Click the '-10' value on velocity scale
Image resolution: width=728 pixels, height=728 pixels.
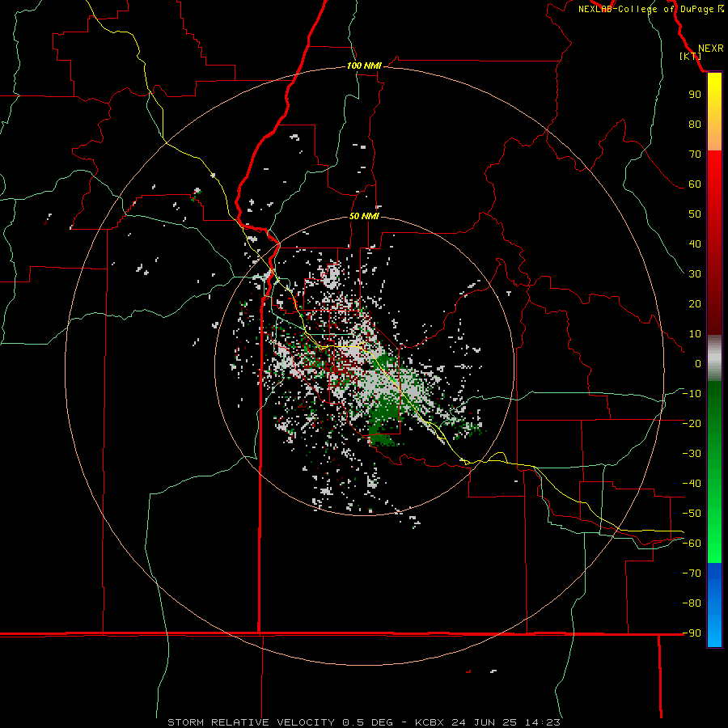692,394
